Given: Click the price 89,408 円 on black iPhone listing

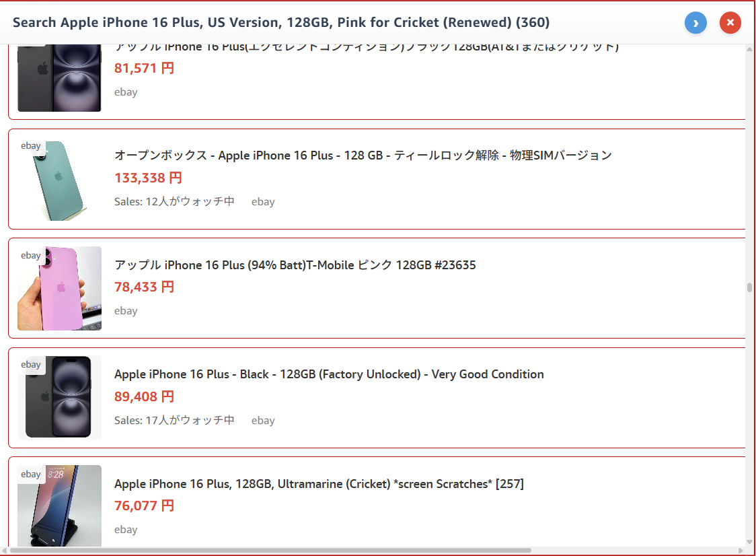Looking at the screenshot, I should 145,396.
